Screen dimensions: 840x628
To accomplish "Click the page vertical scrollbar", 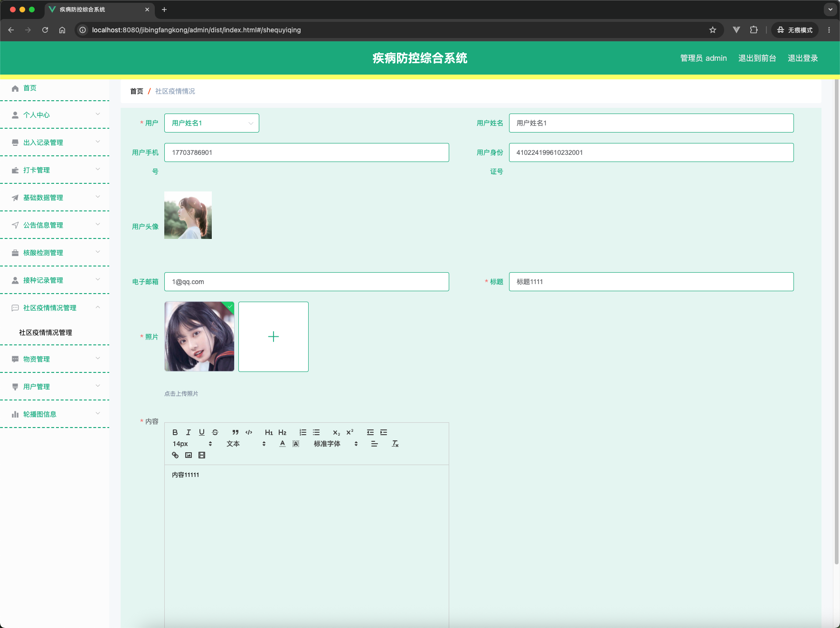I will 837,323.
